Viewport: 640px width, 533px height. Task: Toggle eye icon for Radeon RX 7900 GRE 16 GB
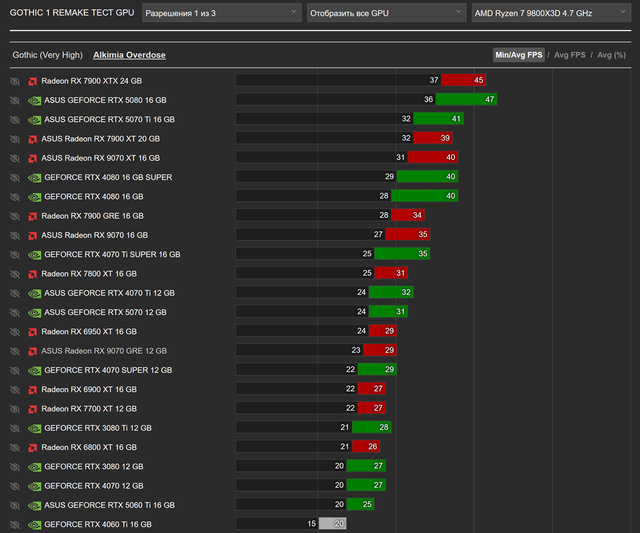point(15,216)
